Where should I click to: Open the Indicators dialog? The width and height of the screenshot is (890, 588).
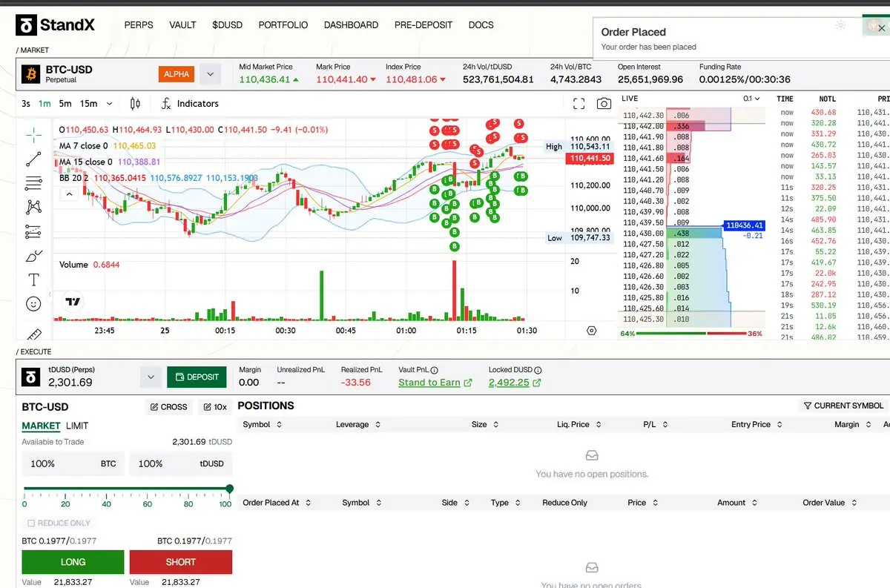[x=190, y=104]
